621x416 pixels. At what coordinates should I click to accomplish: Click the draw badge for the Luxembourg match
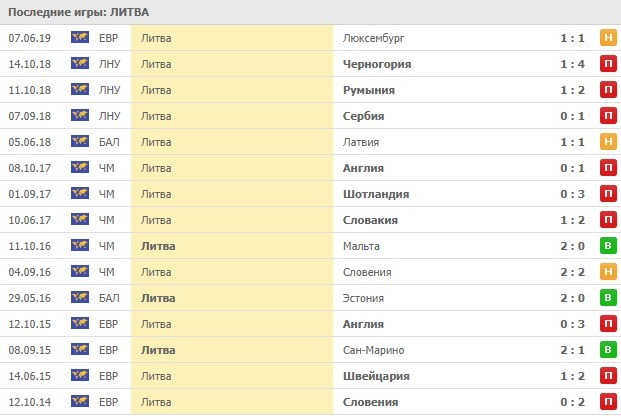pos(607,38)
